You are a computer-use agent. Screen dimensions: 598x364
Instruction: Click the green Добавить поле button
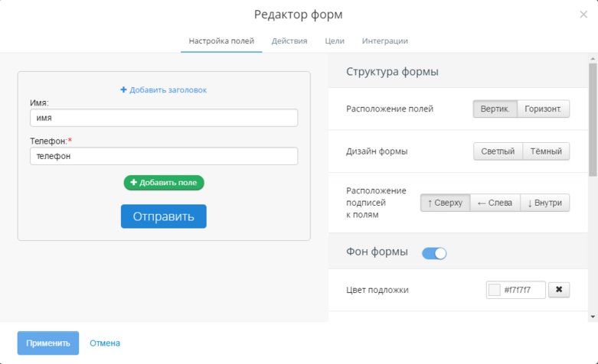pyautogui.click(x=164, y=182)
